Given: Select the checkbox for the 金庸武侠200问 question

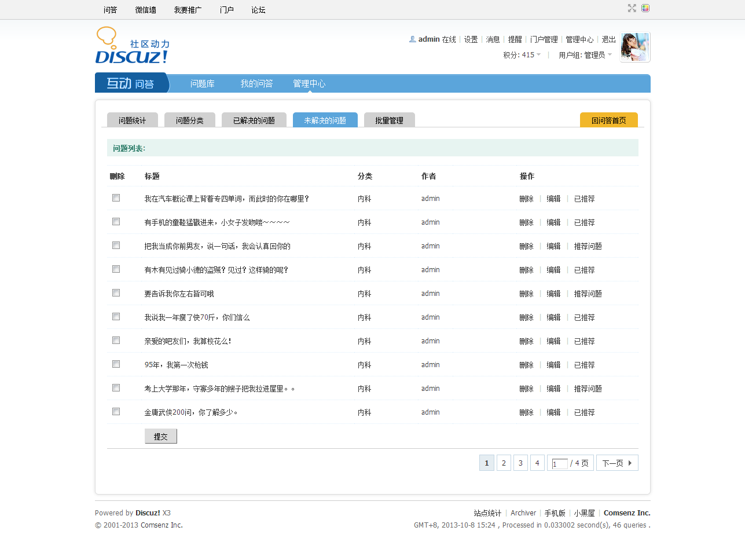Looking at the screenshot, I should 116,412.
